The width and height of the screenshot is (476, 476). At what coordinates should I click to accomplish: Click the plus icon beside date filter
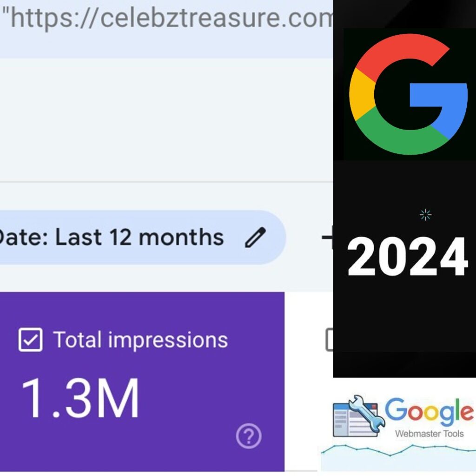pyautogui.click(x=327, y=237)
